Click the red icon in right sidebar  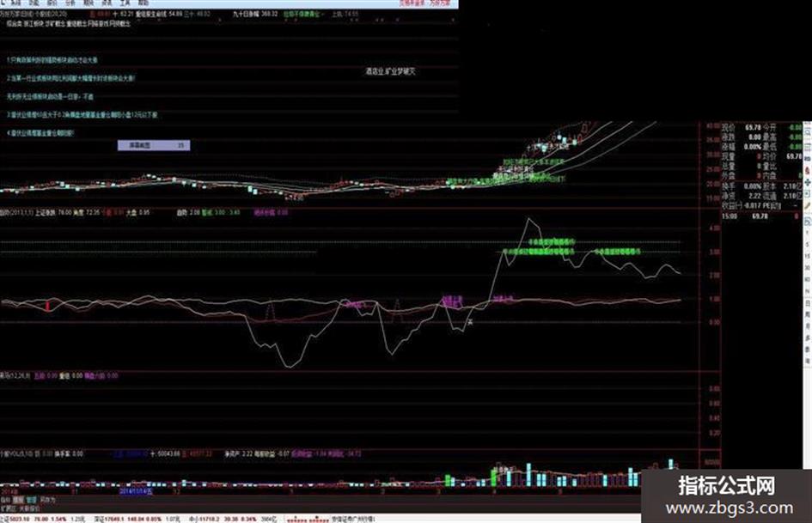(808, 170)
